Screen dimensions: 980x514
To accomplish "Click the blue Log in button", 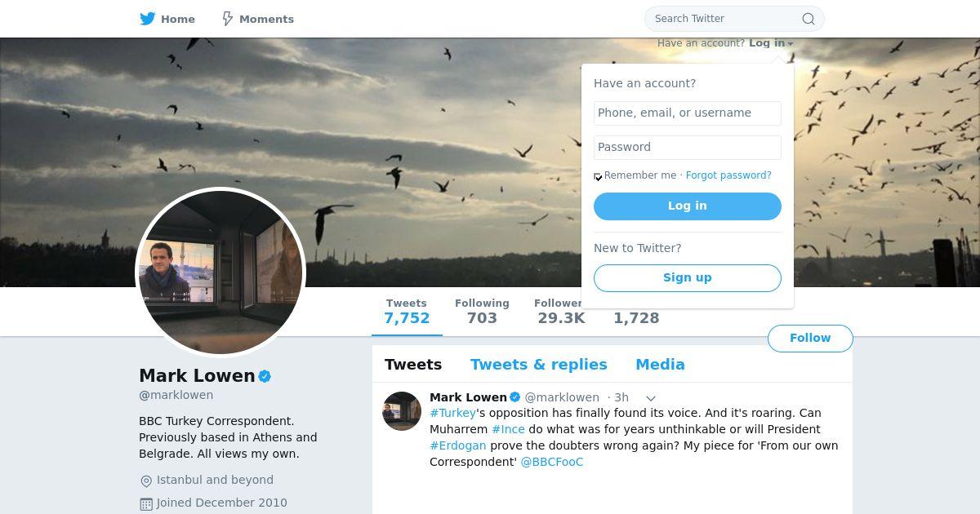I will [x=688, y=206].
